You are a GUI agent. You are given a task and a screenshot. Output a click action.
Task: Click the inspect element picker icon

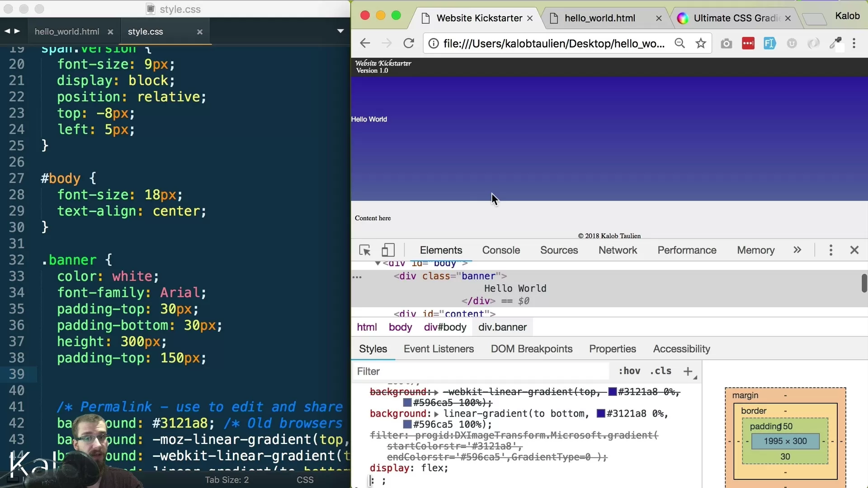pyautogui.click(x=365, y=250)
